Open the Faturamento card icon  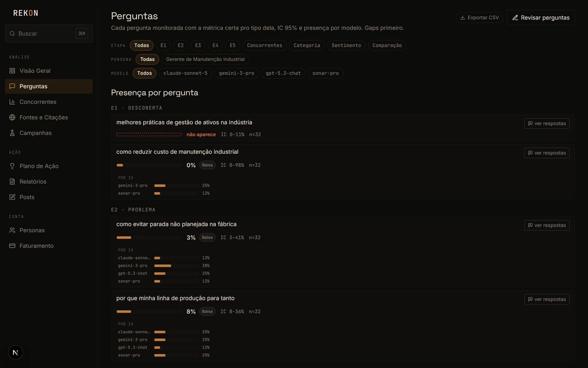click(12, 246)
